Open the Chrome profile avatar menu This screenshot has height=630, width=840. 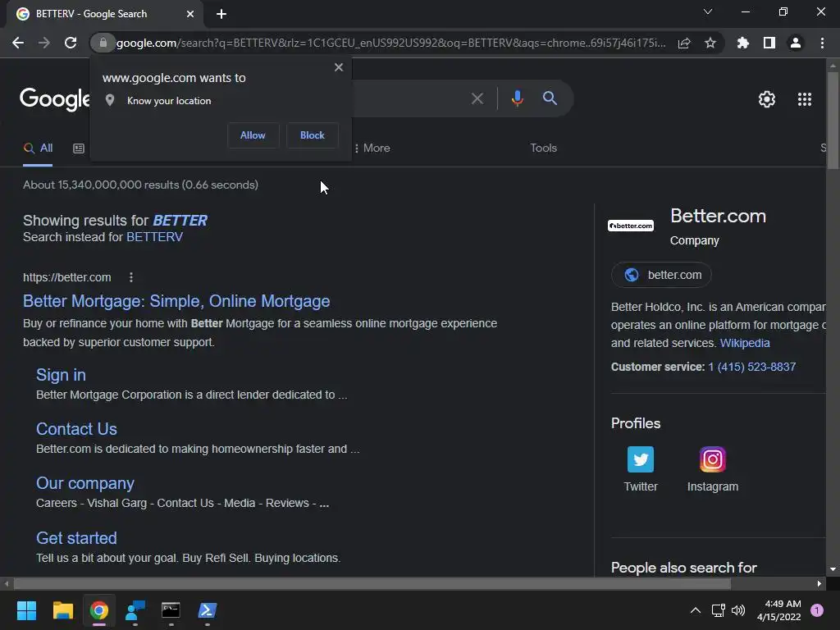coord(796,43)
